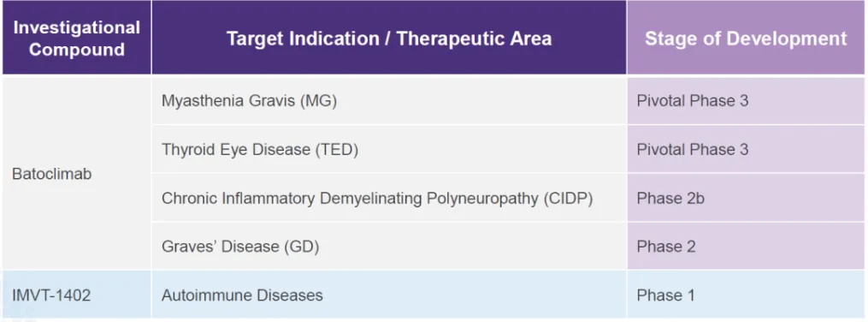Click the word Compound in the header
The image size is (868, 322).
coord(77,50)
